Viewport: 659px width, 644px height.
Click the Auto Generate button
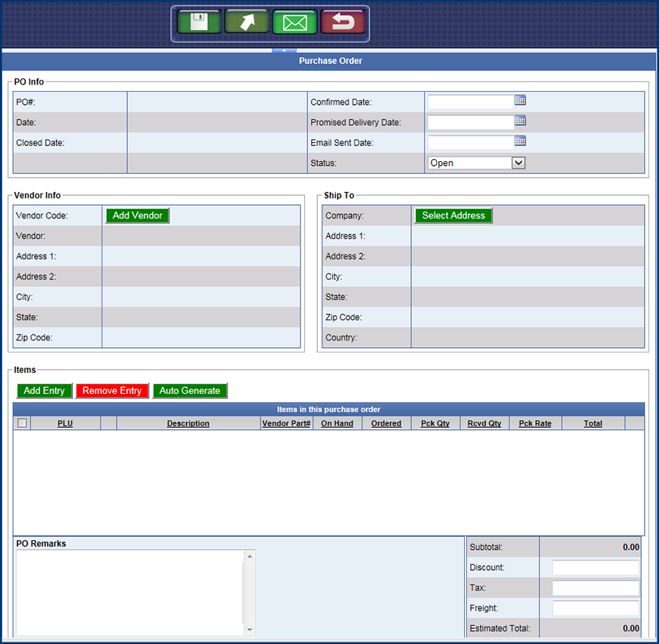[190, 391]
